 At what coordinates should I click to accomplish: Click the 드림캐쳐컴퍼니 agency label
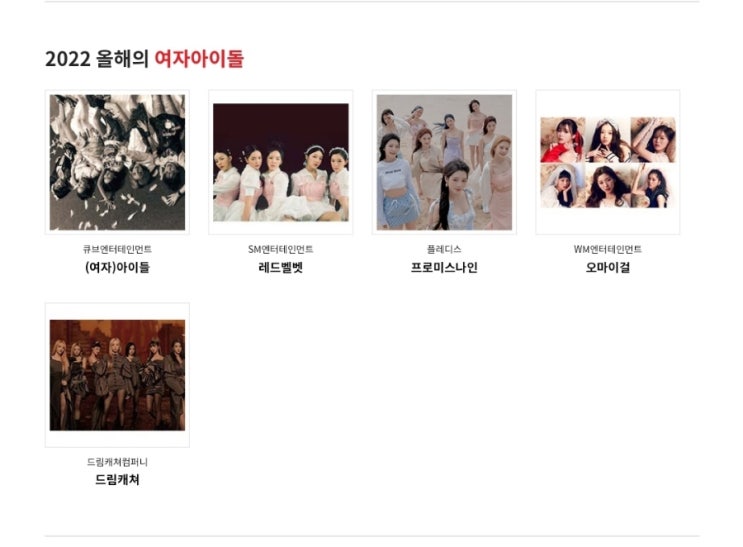pyautogui.click(x=117, y=462)
